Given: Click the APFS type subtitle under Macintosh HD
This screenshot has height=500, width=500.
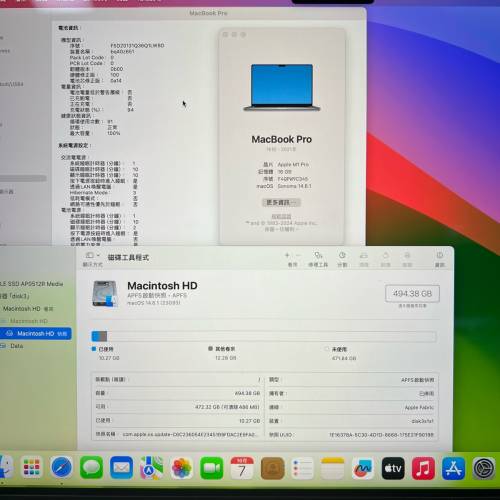Looking at the screenshot, I should 157,295.
